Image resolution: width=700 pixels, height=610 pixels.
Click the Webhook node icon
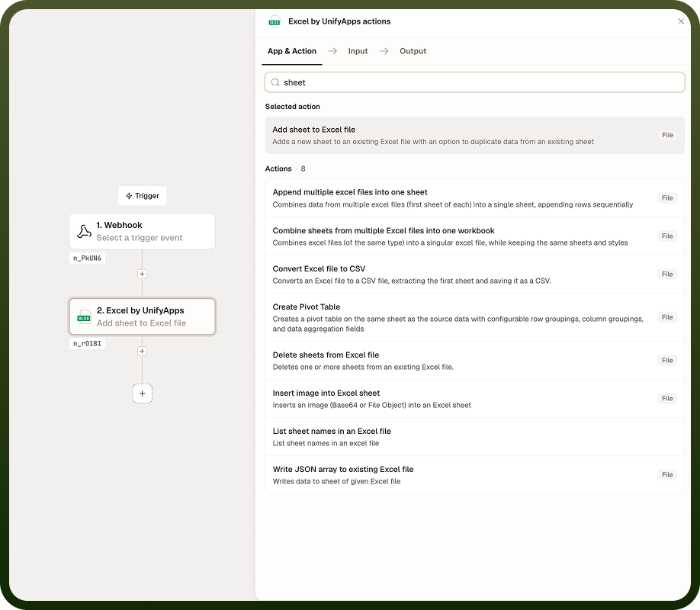coord(84,231)
